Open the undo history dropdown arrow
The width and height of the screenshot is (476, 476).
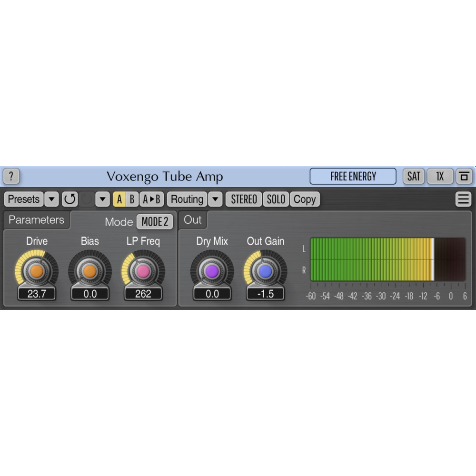[x=102, y=199]
